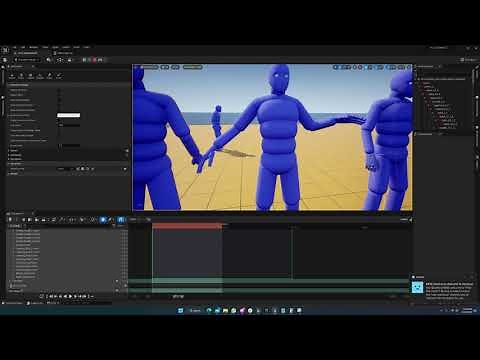Select the red section bar in timeline
The height and width of the screenshot is (360, 480).
pyautogui.click(x=187, y=226)
